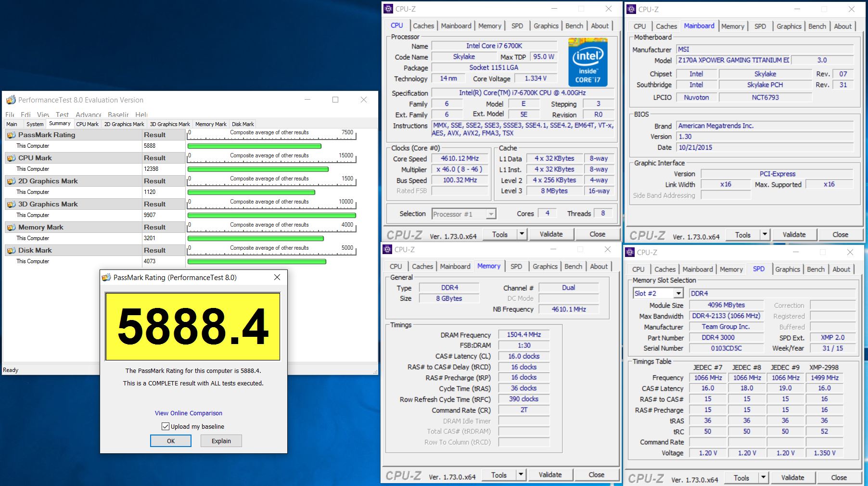
Task: Click the Core Voltage 1.334 V value
Action: [536, 78]
